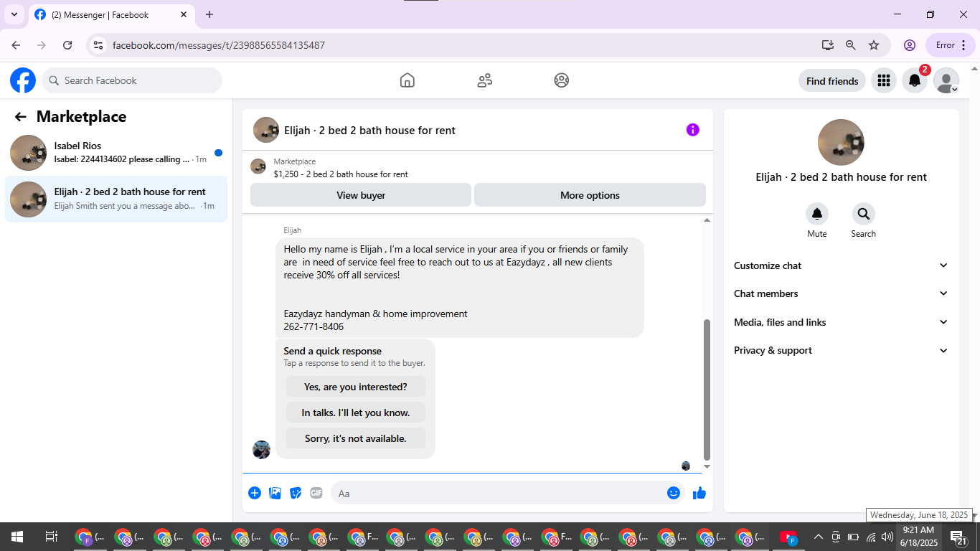This screenshot has width=980, height=551.
Task: Open the emoji picker in the message box
Action: (674, 493)
